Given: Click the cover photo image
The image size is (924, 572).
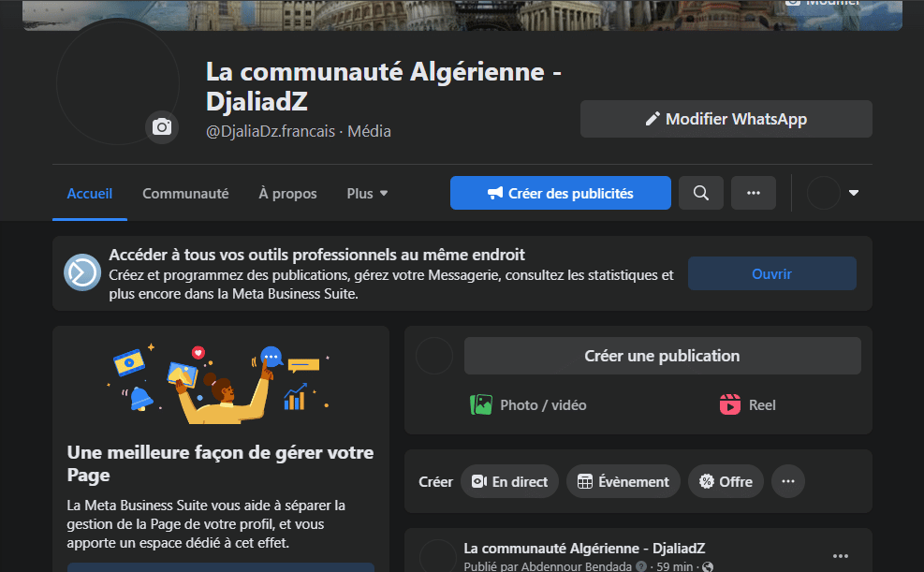Looking at the screenshot, I should (462, 15).
